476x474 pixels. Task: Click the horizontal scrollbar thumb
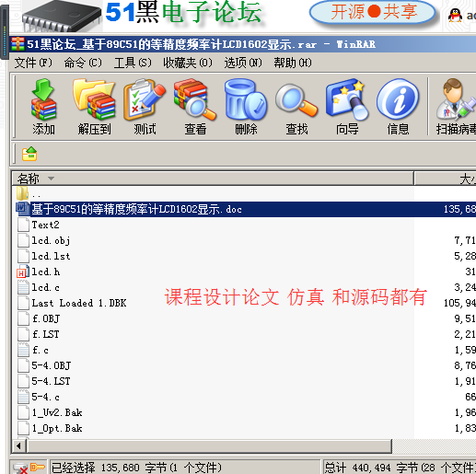(x=209, y=445)
